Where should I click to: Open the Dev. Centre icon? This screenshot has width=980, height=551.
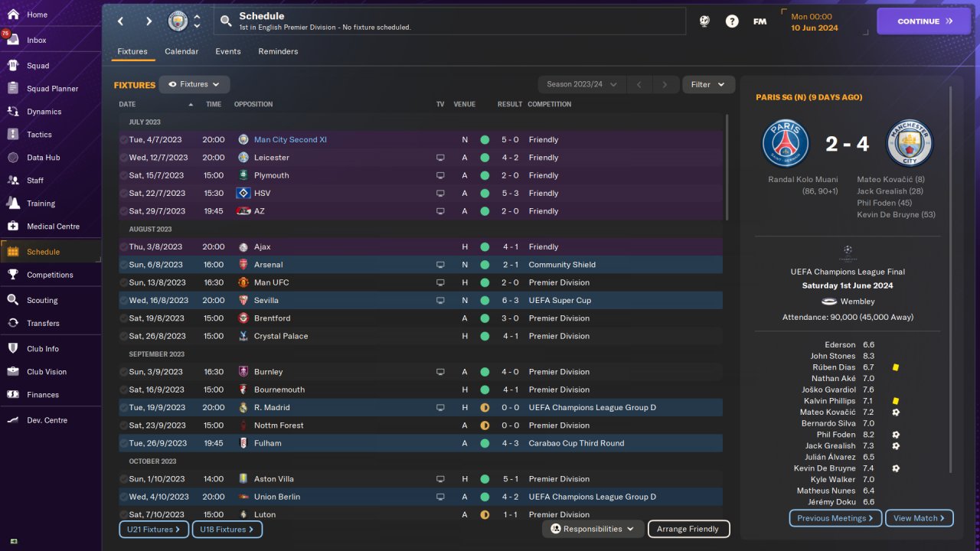[x=13, y=420]
